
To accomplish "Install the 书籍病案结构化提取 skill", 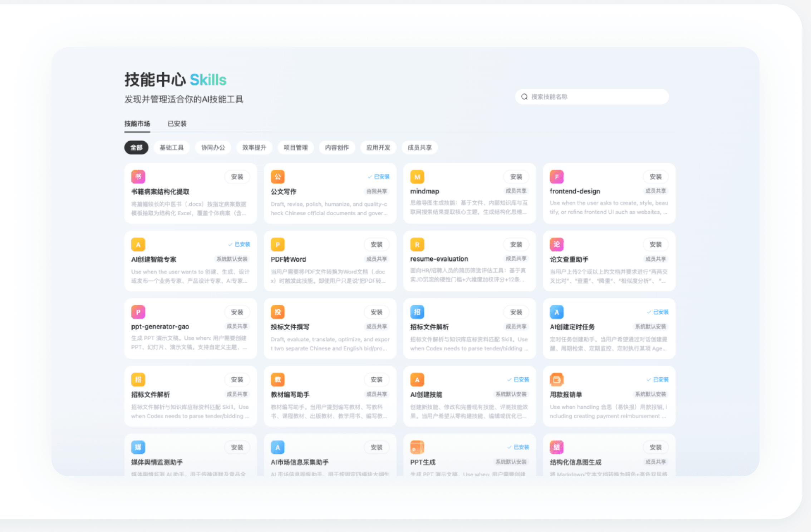I will (x=237, y=177).
